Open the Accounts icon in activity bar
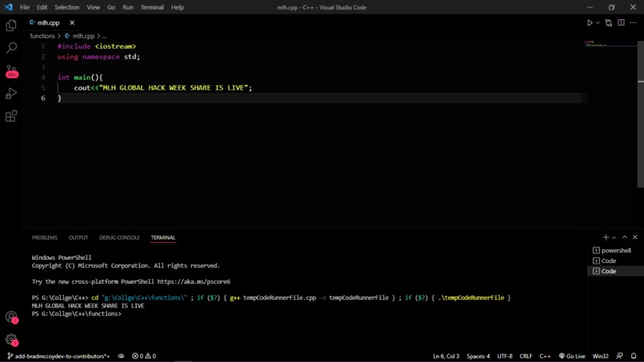Image resolution: width=644 pixels, height=362 pixels. tap(11, 316)
